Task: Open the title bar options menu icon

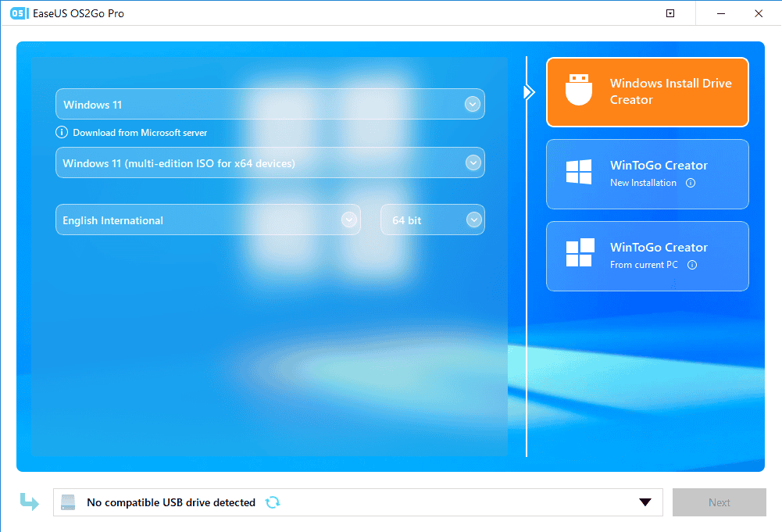Action: coord(670,13)
